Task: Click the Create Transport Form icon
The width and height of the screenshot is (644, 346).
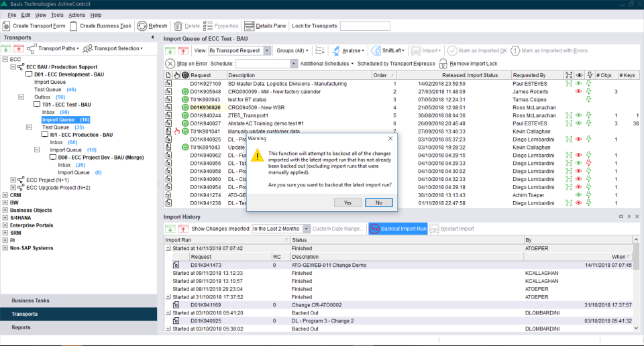Action: [6, 26]
